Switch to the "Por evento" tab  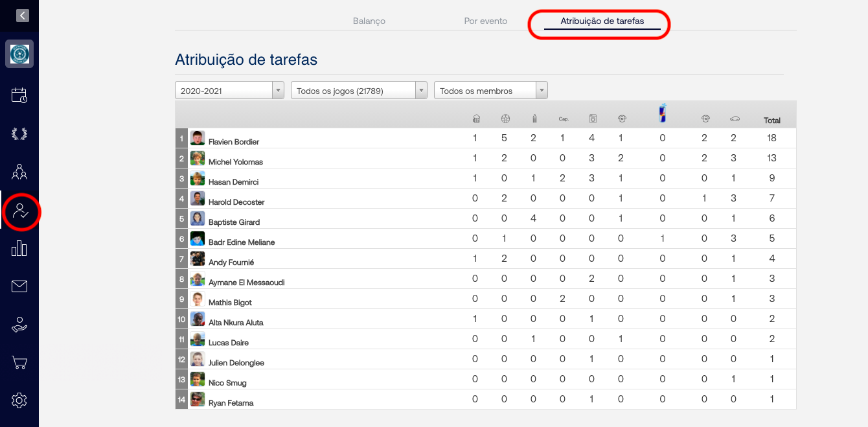coord(486,21)
